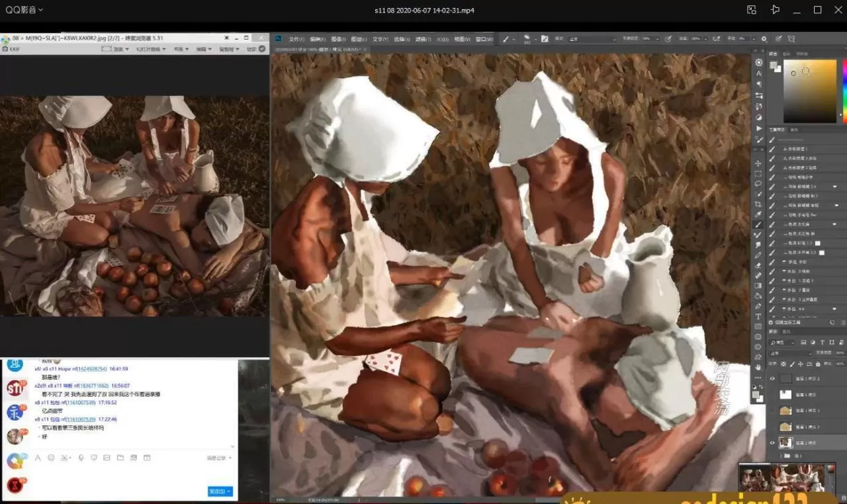Hide the top layer using its eye icon

tap(772, 378)
